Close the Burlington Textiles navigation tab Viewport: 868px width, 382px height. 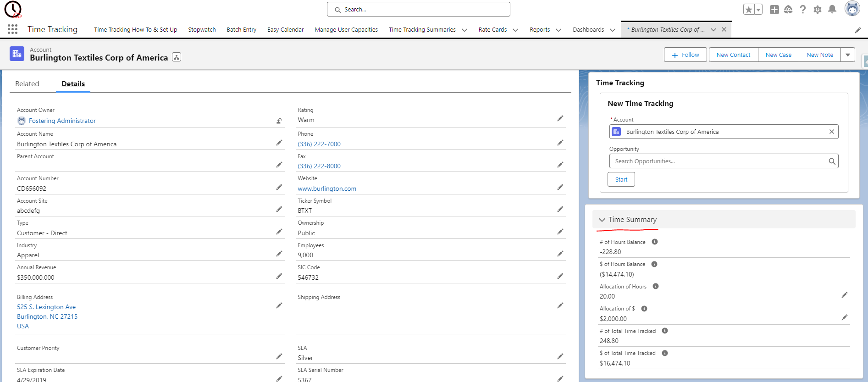724,29
